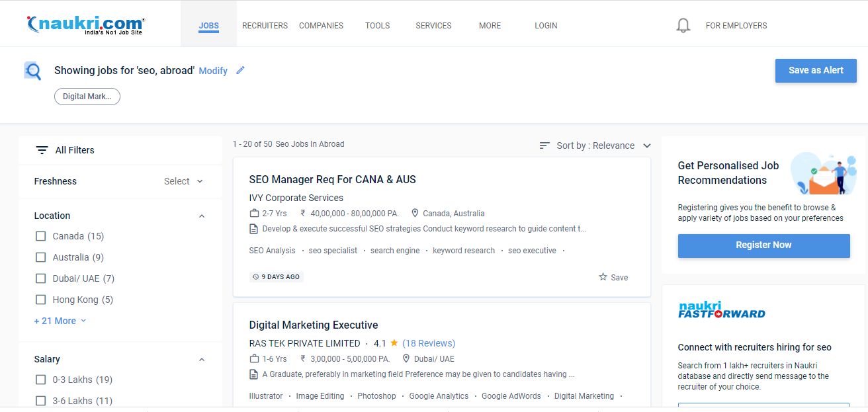Click the Register Now button
Viewport: 868px width, 412px height.
[763, 245]
